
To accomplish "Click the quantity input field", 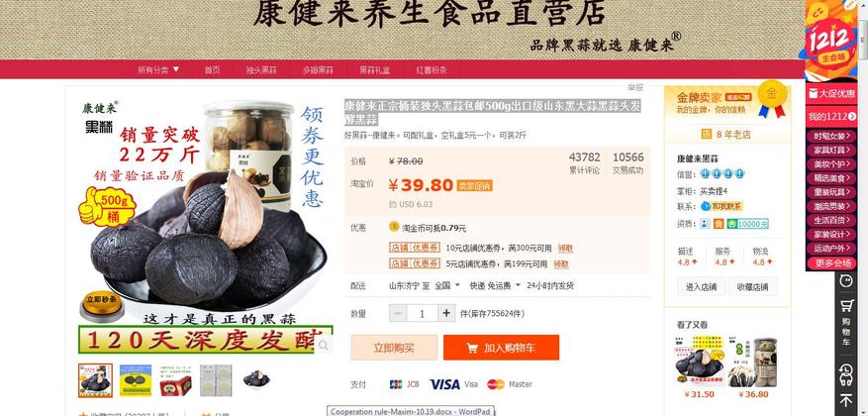I will click(x=422, y=313).
